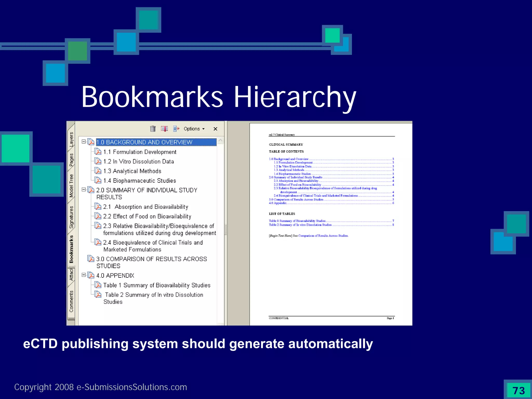Switch to the Layers side tab
532x399 pixels.
(x=71, y=139)
